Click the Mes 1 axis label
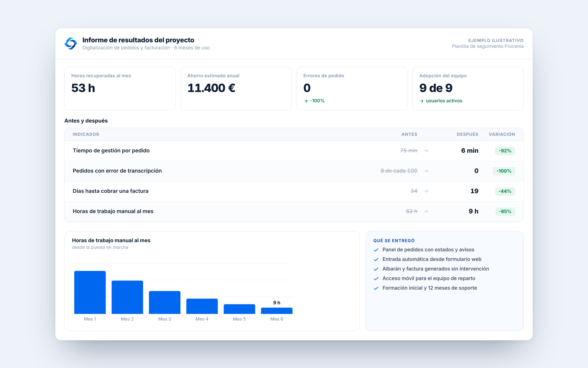The image size is (588, 368). [x=90, y=319]
